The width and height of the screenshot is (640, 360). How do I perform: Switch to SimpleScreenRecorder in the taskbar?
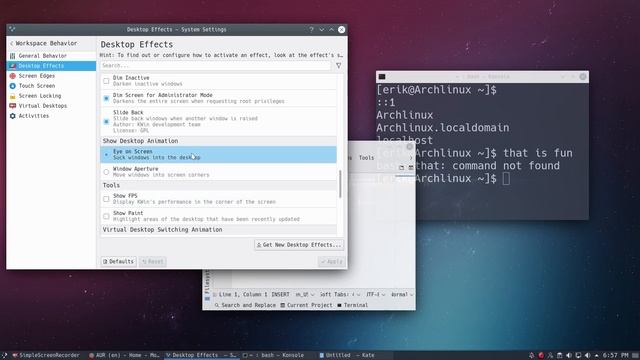tap(46, 356)
